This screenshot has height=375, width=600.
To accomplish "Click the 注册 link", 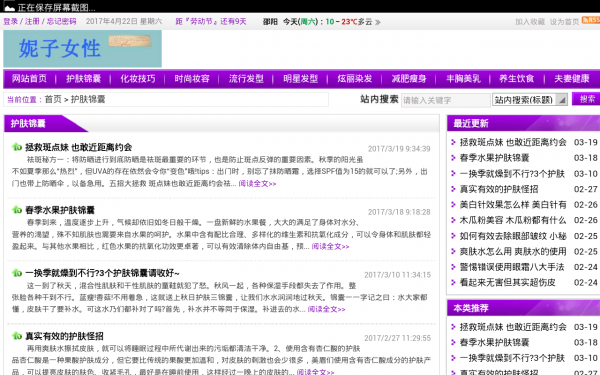I will 32,21.
